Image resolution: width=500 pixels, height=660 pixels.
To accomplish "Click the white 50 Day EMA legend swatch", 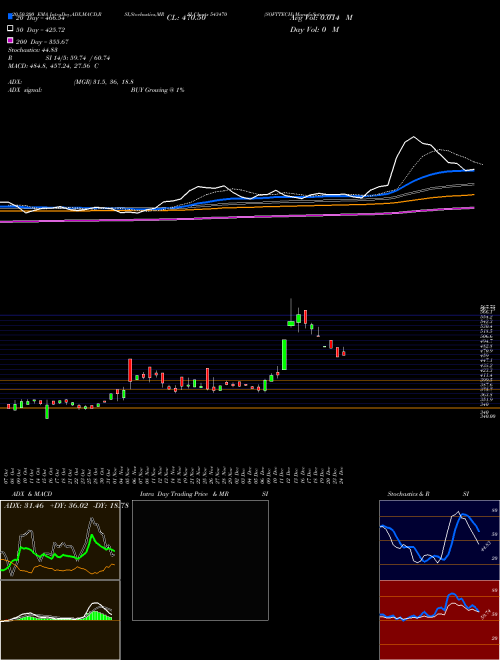I will point(11,29).
